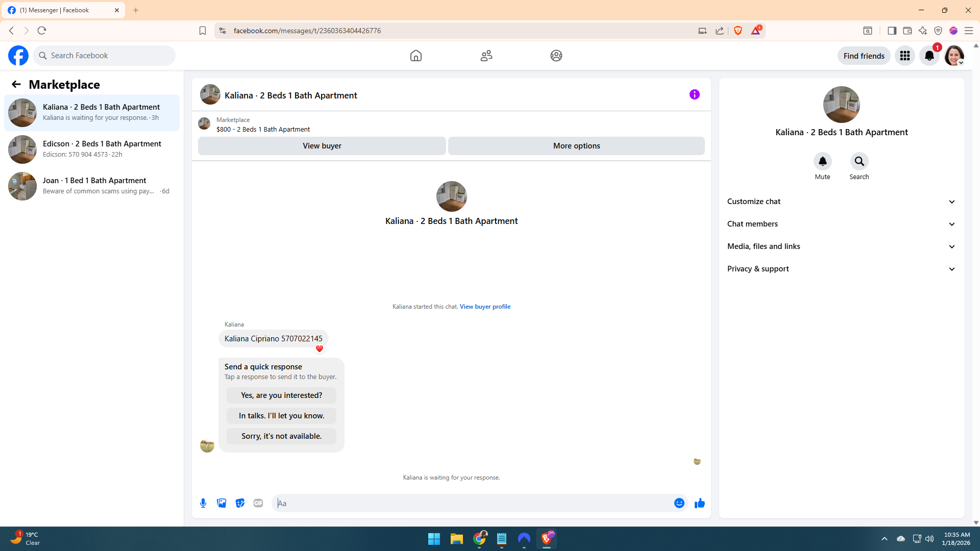The height and width of the screenshot is (551, 980).
Task: Open Facebook notifications bell
Action: (929, 56)
